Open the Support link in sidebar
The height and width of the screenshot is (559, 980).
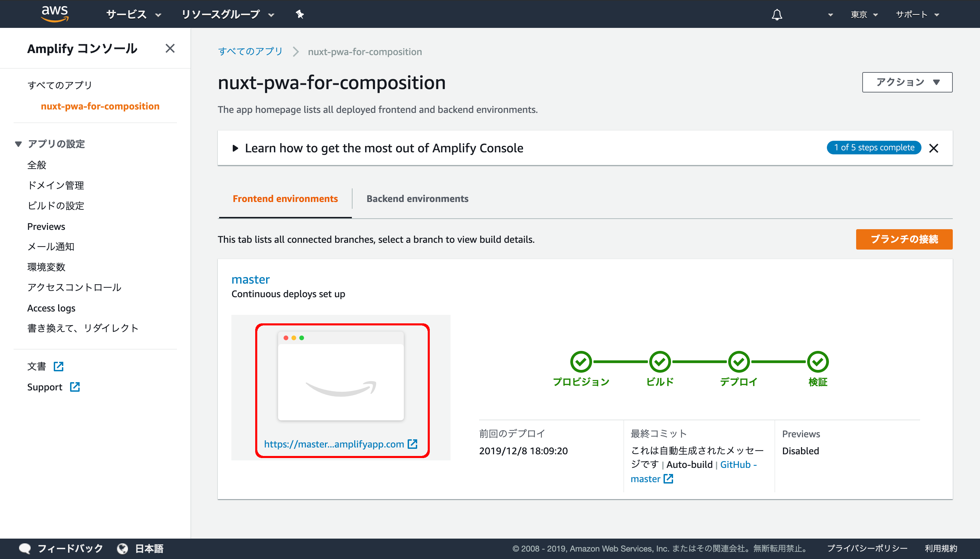[45, 387]
